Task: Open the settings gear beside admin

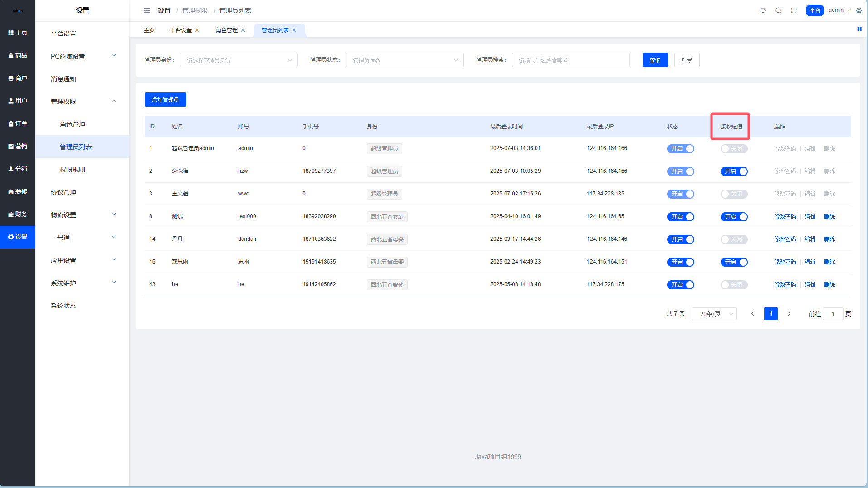Action: (859, 10)
